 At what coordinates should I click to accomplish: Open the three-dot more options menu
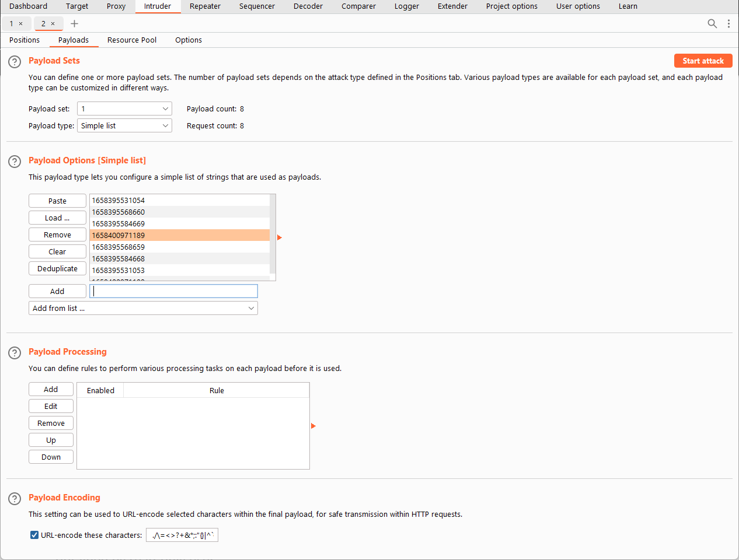pos(728,23)
